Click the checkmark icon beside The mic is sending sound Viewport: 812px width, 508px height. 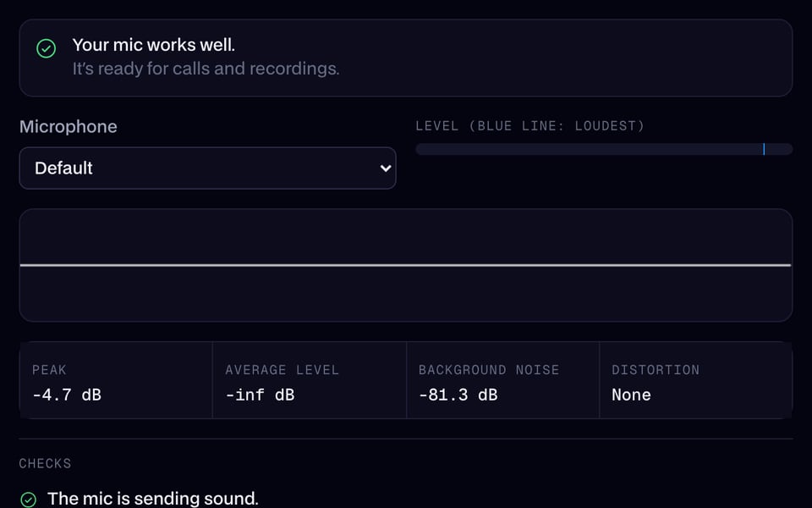[29, 500]
